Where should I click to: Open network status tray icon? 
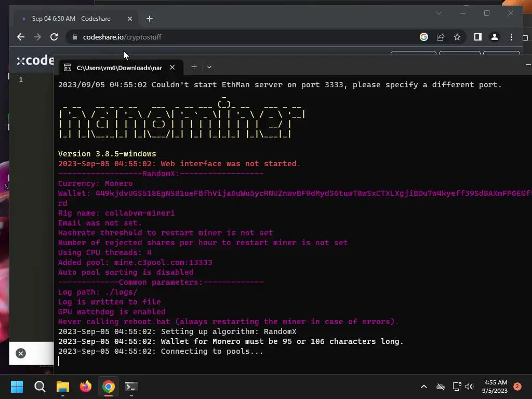pos(457,387)
